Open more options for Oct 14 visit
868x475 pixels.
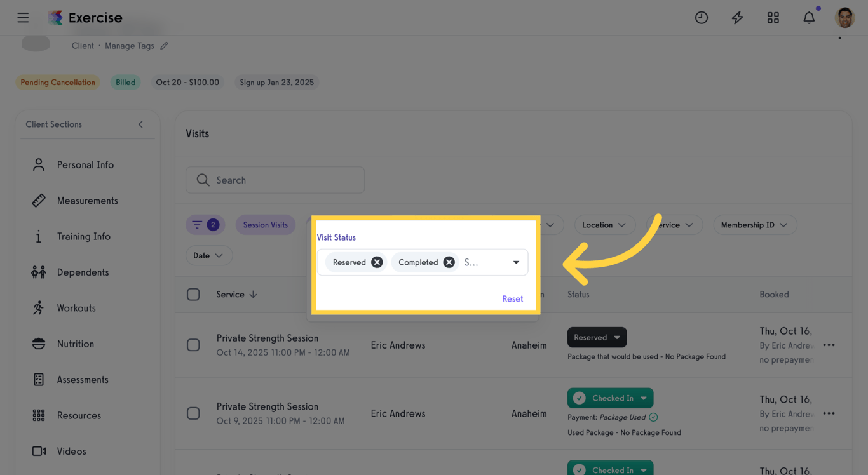pos(829,345)
